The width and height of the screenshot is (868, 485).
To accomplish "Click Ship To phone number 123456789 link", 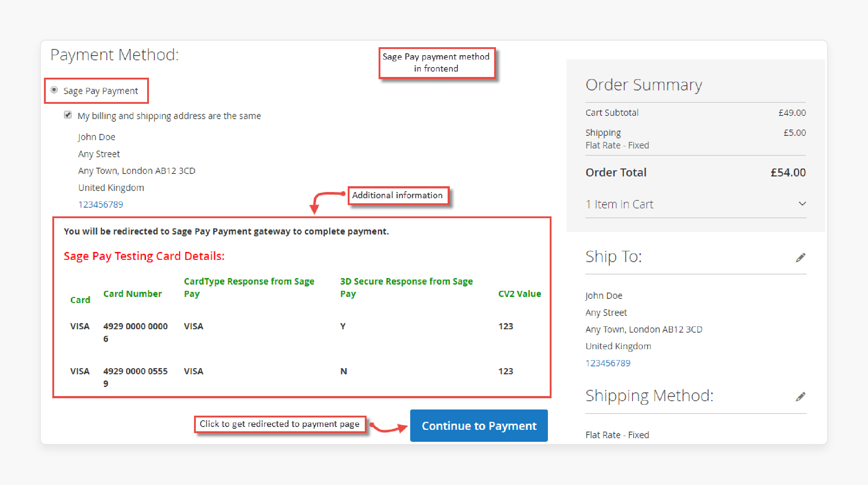I will tap(608, 363).
